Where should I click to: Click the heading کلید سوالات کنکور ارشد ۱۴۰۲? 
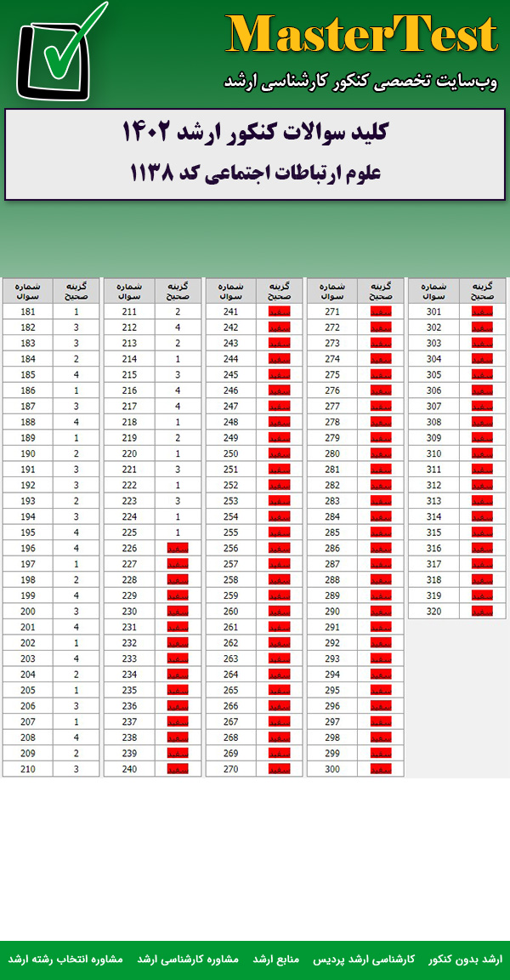255,133
